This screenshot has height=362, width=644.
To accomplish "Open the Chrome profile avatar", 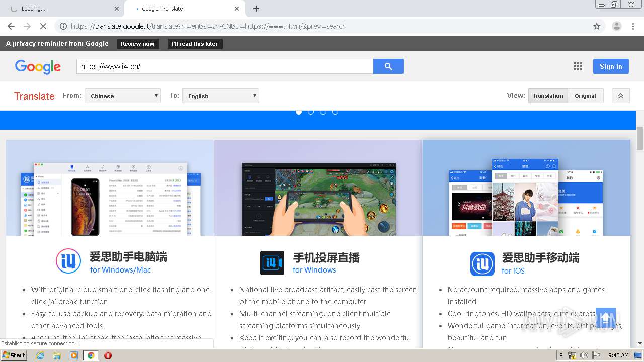I will point(616,26).
